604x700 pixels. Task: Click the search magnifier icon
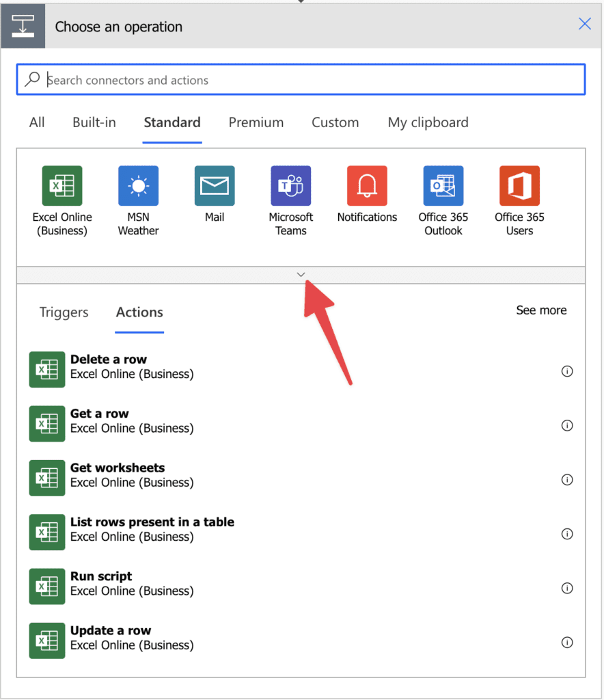[x=32, y=79]
